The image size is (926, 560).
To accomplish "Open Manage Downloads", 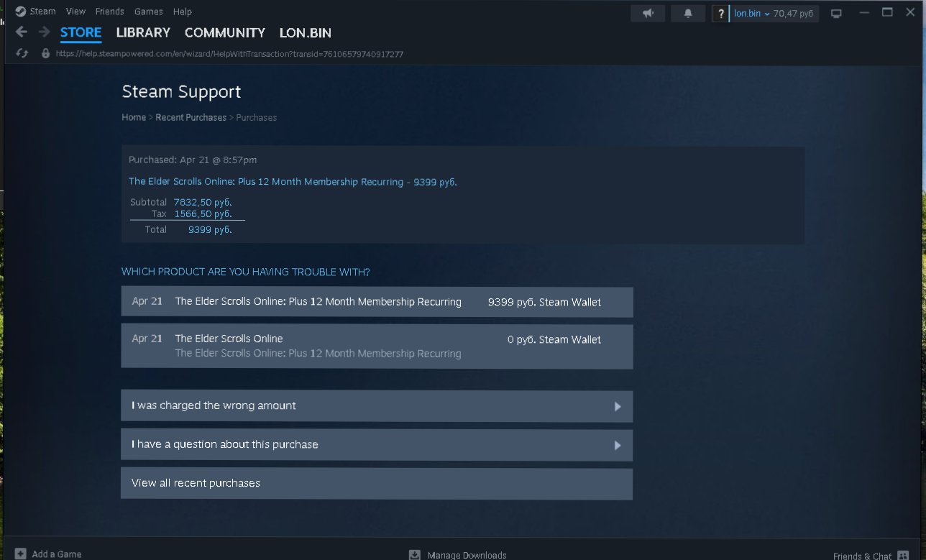I will 467,555.
